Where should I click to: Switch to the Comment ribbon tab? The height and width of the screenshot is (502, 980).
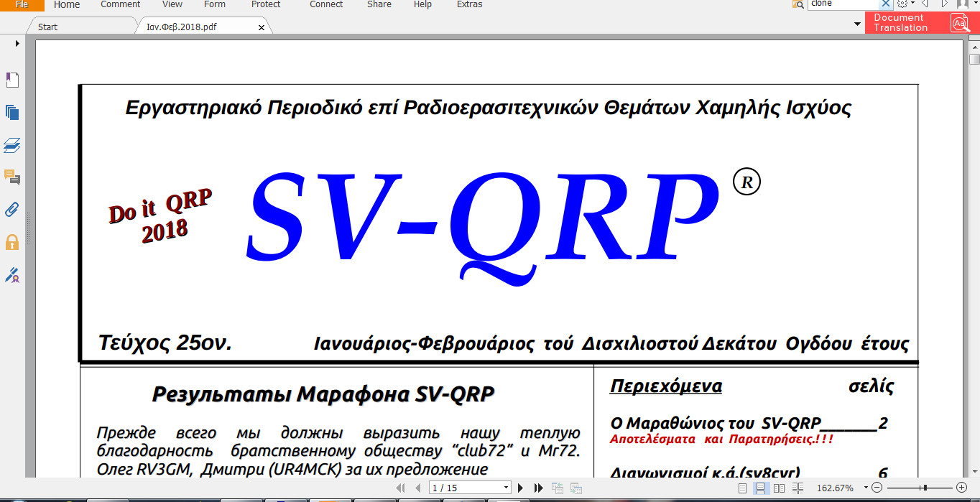119,5
